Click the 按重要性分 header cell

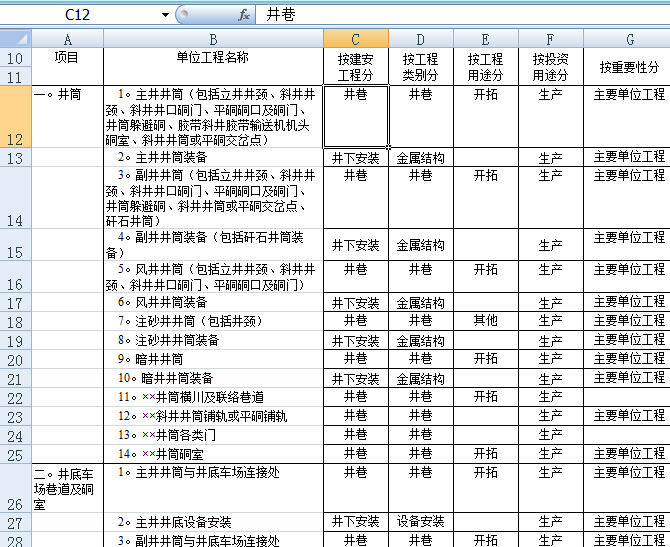click(626, 67)
